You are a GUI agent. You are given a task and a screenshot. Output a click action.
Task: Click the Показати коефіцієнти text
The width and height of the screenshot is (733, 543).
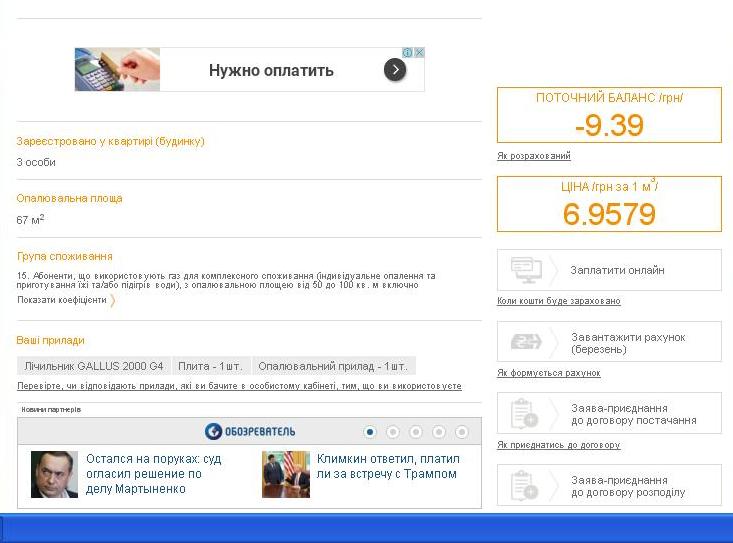coord(62,300)
